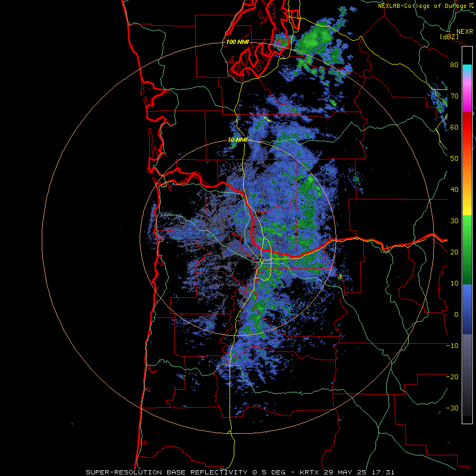Screen dimensions: 476x476
Task: Click the 50 NMI range ring label
Action: (237, 140)
